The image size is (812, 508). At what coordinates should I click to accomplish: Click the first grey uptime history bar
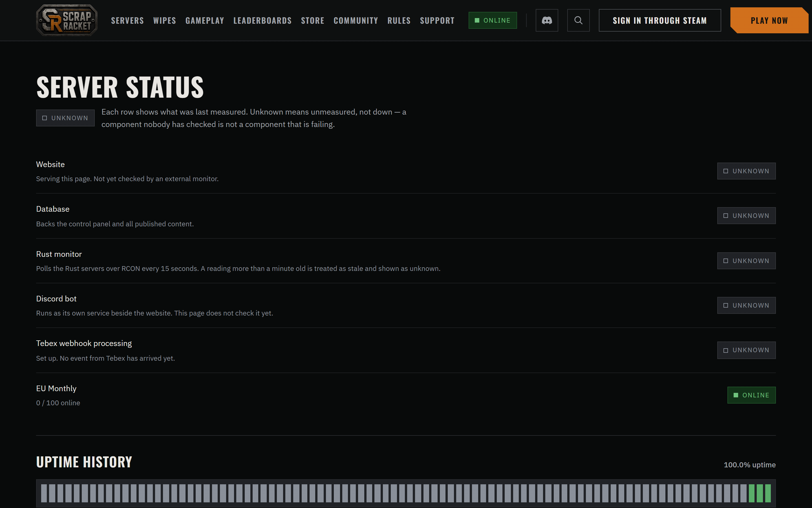click(x=44, y=493)
